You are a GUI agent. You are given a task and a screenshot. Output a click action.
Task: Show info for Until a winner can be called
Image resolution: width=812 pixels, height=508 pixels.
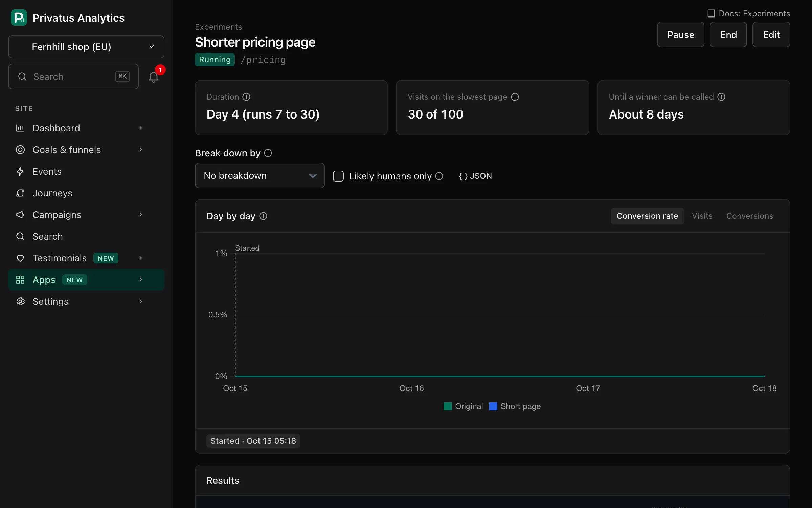tap(721, 97)
